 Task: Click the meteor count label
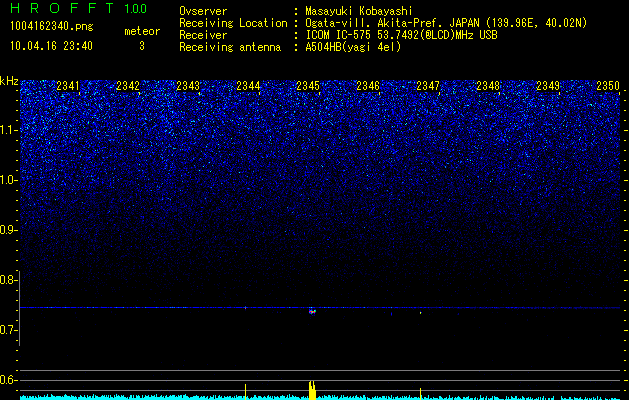(x=142, y=31)
